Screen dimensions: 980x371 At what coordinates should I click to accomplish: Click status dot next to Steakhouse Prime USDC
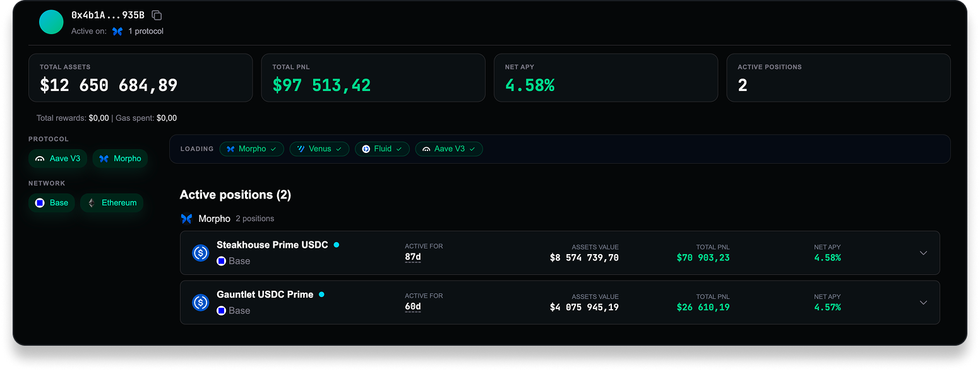click(x=336, y=245)
